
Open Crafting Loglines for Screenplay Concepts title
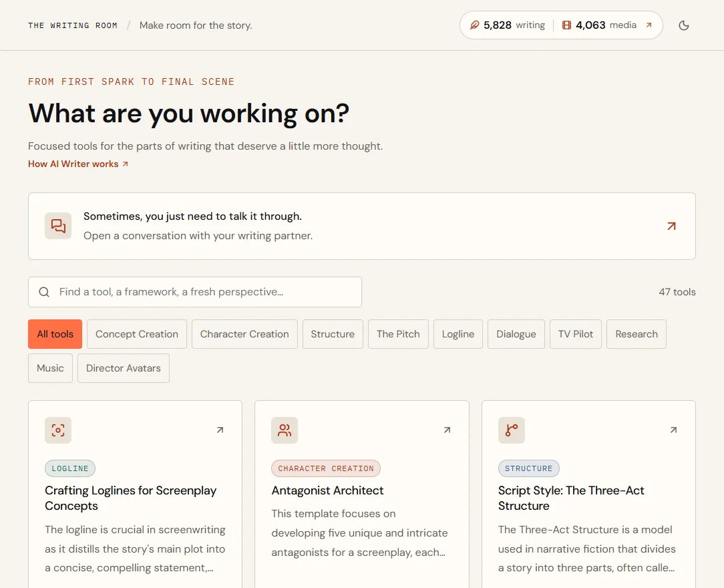[131, 498]
